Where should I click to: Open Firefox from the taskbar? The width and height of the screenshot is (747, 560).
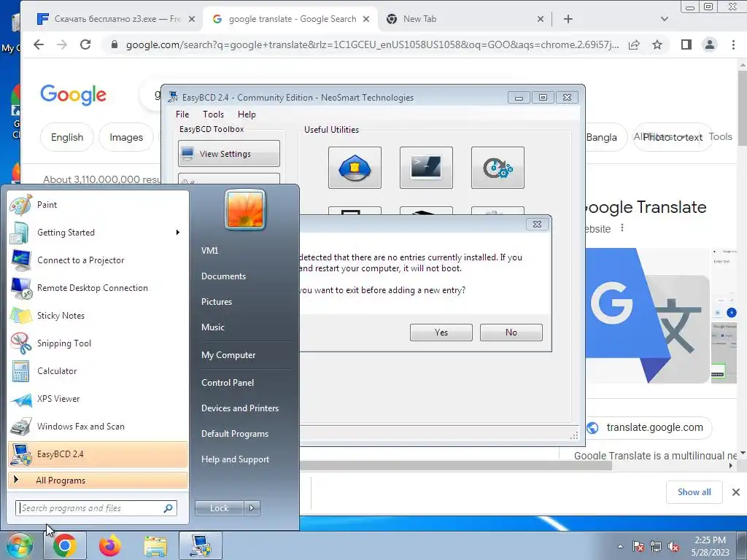pos(110,545)
